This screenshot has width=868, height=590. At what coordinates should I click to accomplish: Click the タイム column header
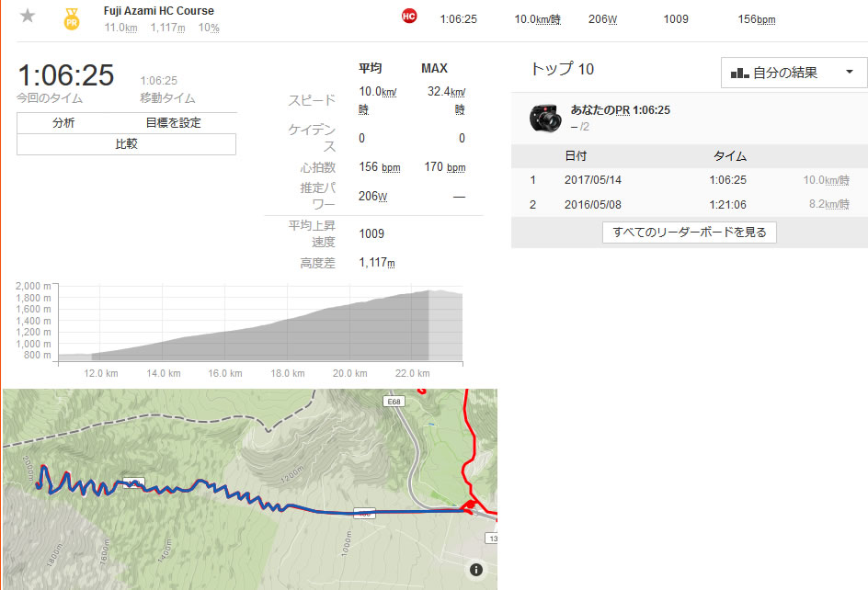729,156
